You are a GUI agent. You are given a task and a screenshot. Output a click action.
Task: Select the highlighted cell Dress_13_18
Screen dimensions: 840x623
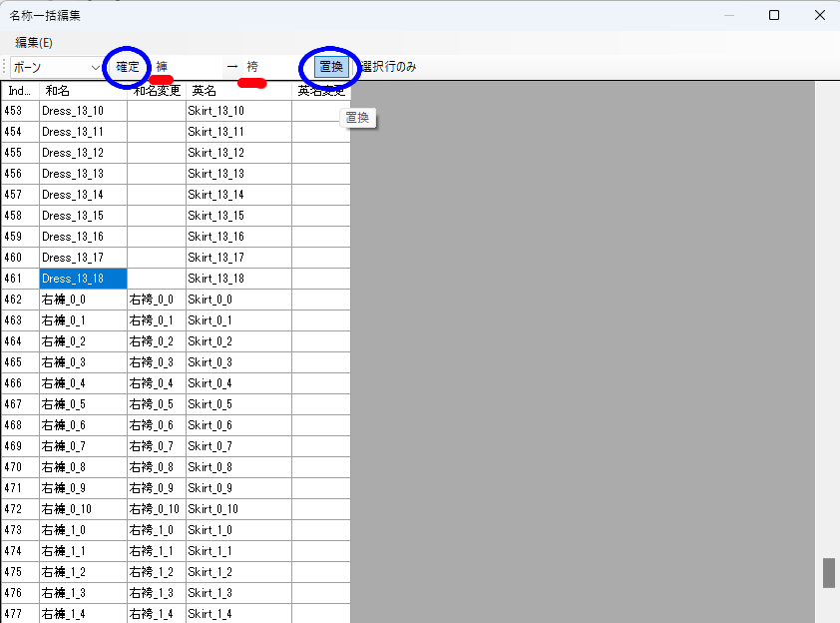(83, 279)
